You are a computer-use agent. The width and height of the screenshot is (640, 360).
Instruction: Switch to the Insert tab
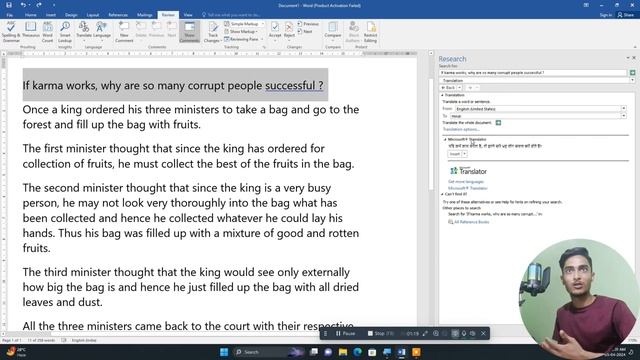[51, 15]
